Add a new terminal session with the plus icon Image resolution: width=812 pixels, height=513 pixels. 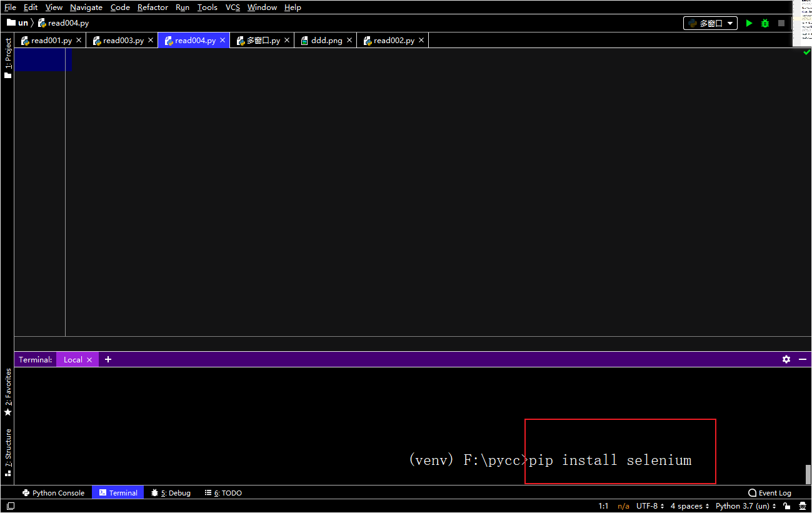coord(108,359)
